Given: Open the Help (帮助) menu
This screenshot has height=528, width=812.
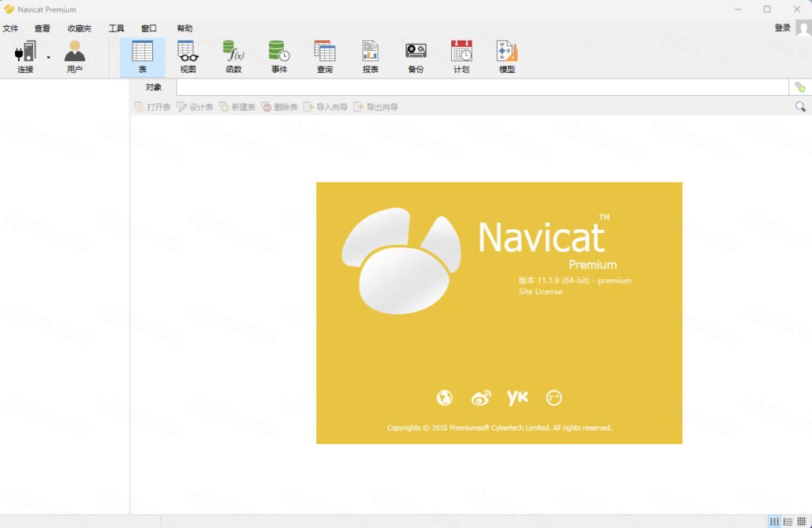Looking at the screenshot, I should pos(185,28).
